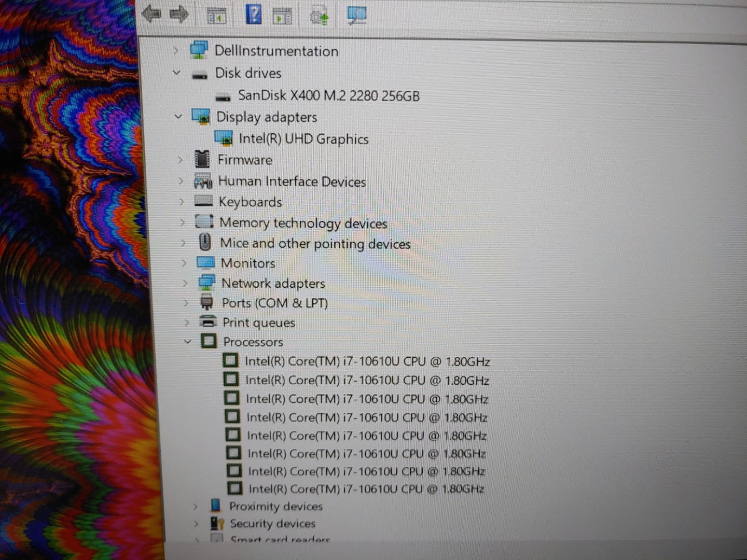Select the Print queues label

click(x=259, y=323)
